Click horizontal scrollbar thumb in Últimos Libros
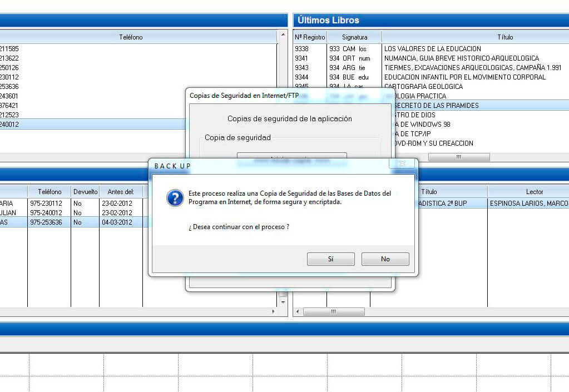This screenshot has width=569, height=392. point(458,157)
